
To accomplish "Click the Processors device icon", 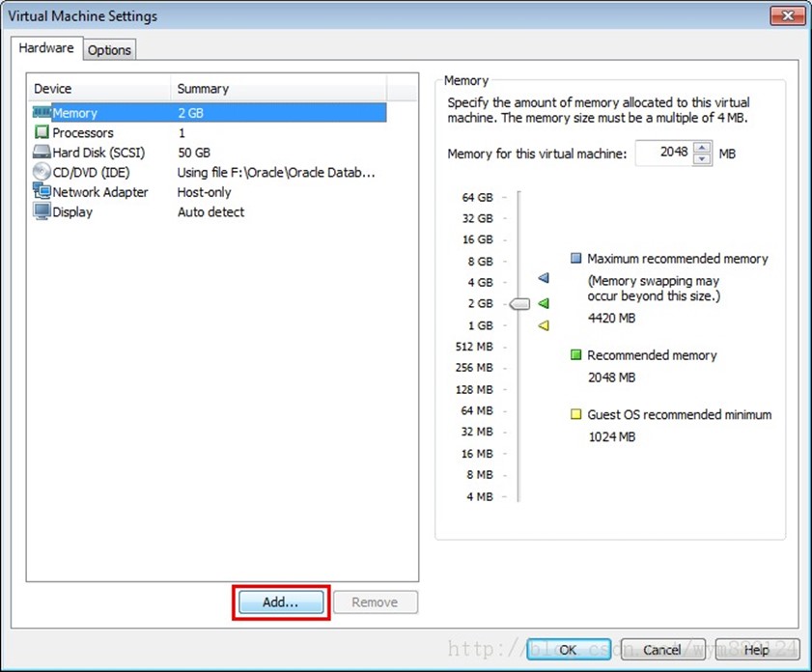I will click(42, 132).
